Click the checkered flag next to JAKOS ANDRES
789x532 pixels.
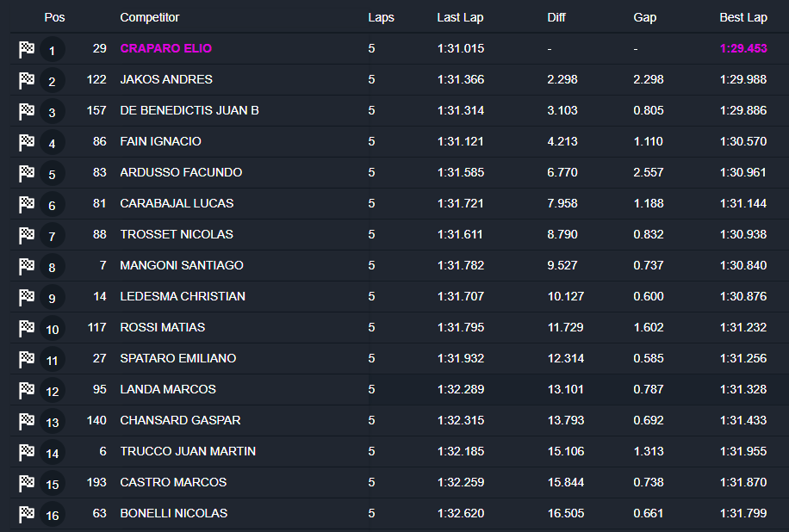pos(27,80)
